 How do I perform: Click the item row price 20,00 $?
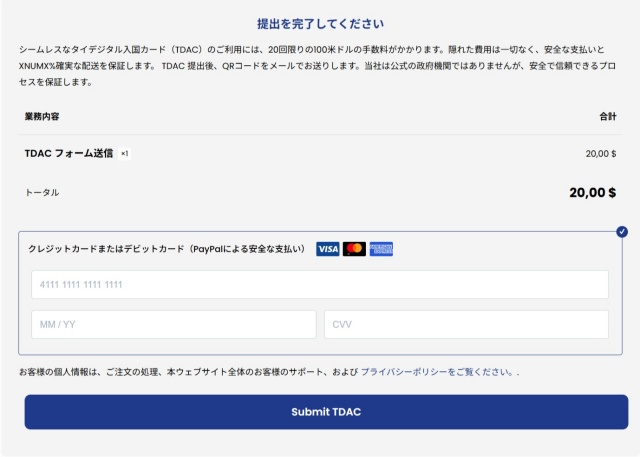pyautogui.click(x=600, y=154)
